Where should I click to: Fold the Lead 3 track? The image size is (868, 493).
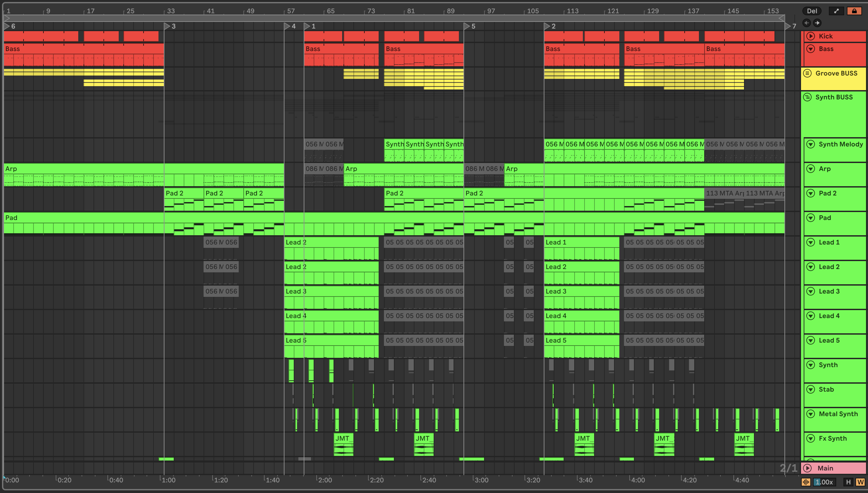pos(810,291)
